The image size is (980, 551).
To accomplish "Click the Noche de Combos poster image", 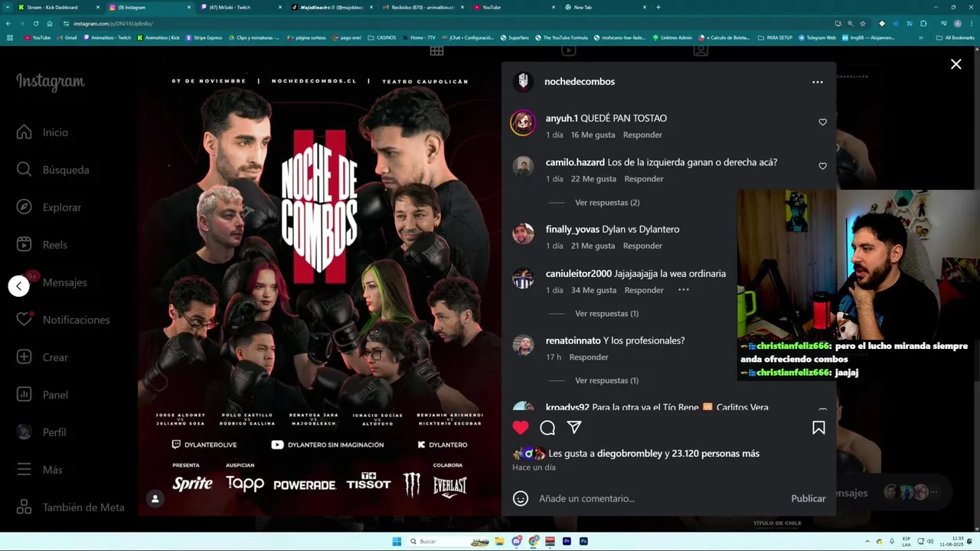I will (319, 289).
